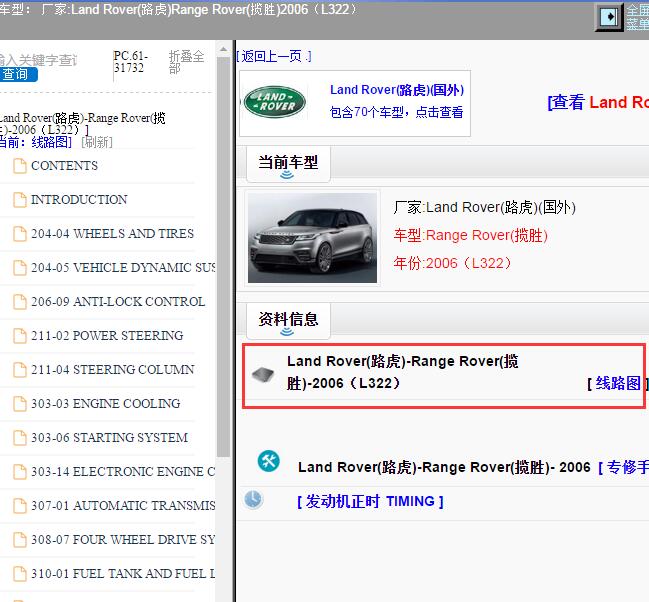This screenshot has height=602, width=649.
Task: Open the 线路图 link in highlighted row
Action: [x=618, y=383]
